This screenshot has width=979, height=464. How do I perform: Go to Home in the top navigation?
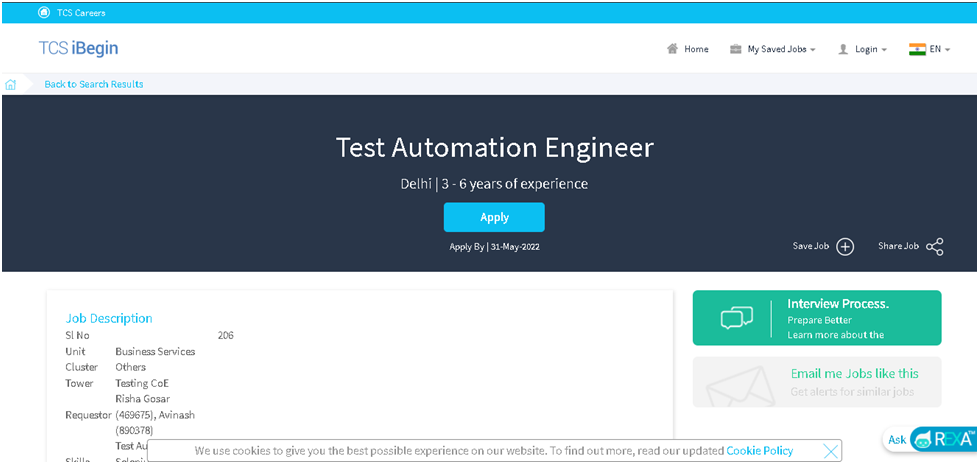[696, 49]
